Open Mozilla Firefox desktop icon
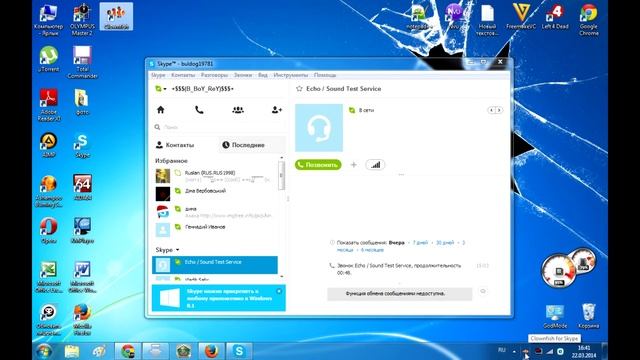 pos(82,320)
